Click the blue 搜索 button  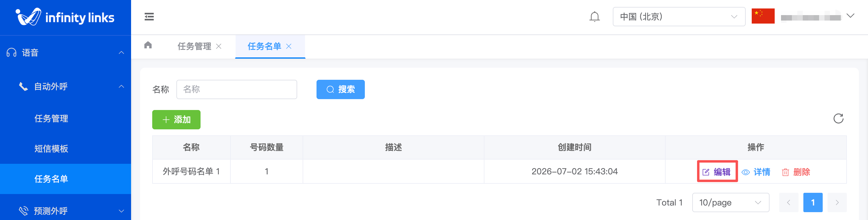coord(340,89)
